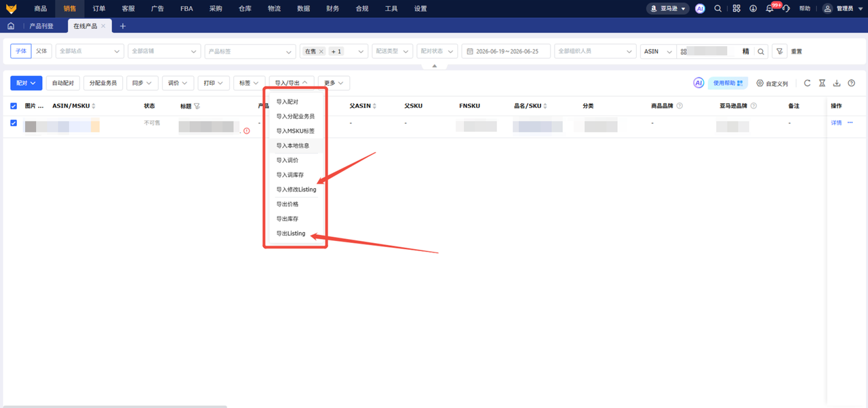Click the AI icon beside 使用帮助
The height and width of the screenshot is (408, 868).
[698, 83]
